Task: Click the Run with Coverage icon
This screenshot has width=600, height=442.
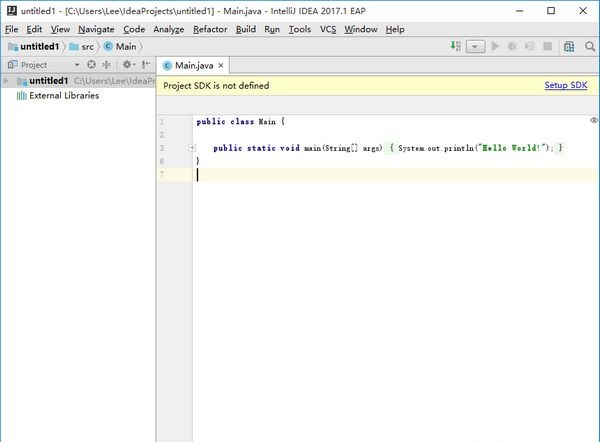Action: pyautogui.click(x=530, y=46)
